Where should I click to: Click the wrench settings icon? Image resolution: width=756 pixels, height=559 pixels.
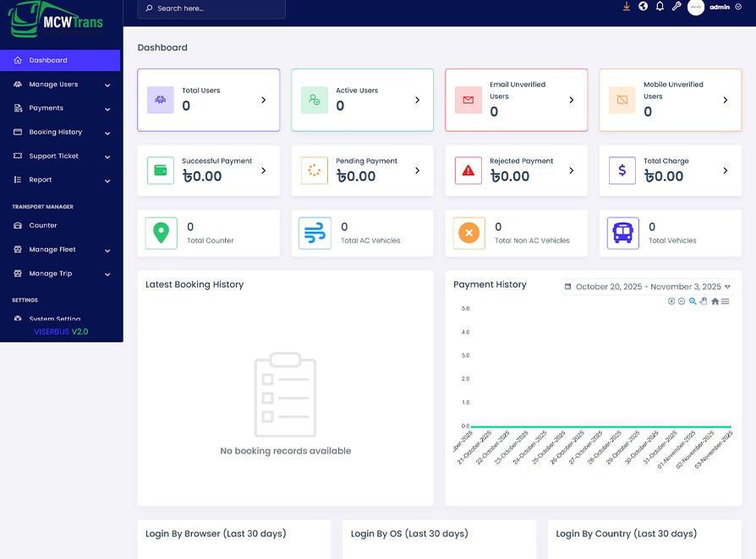pyautogui.click(x=677, y=7)
